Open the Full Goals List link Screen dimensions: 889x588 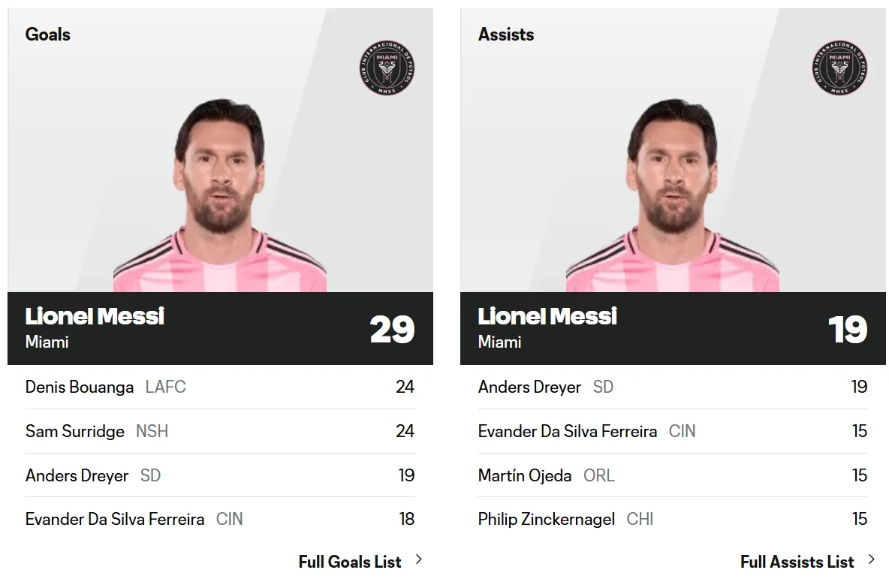click(x=350, y=562)
